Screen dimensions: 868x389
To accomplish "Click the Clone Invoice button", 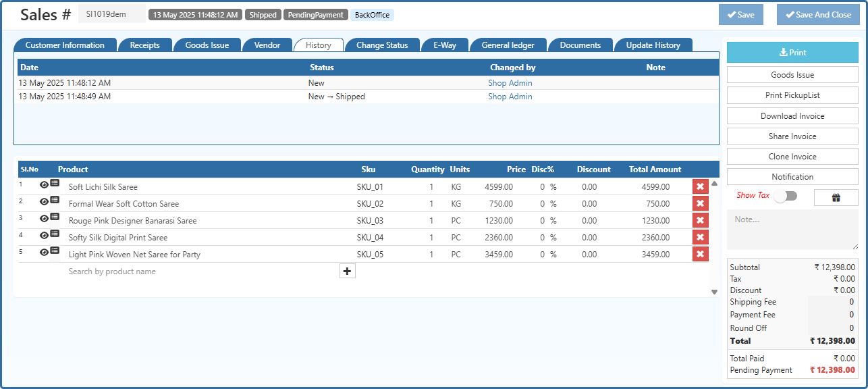I will [792, 156].
